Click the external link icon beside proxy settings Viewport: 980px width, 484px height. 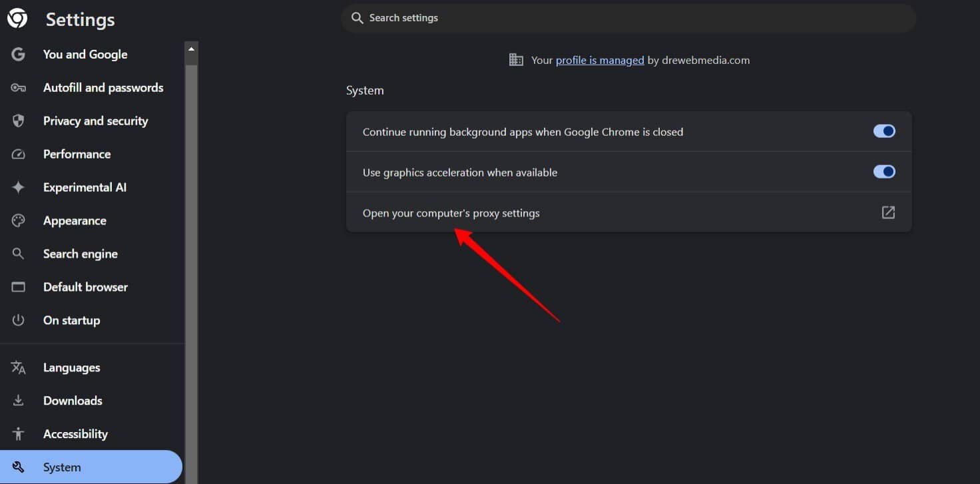point(888,212)
